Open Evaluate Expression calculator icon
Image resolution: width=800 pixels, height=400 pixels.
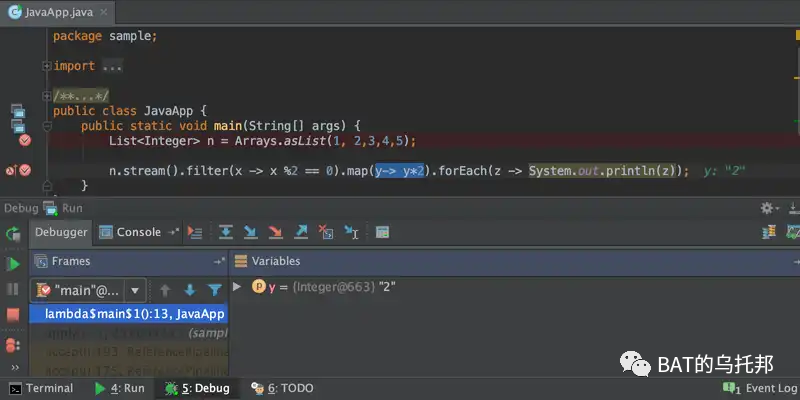(x=382, y=233)
